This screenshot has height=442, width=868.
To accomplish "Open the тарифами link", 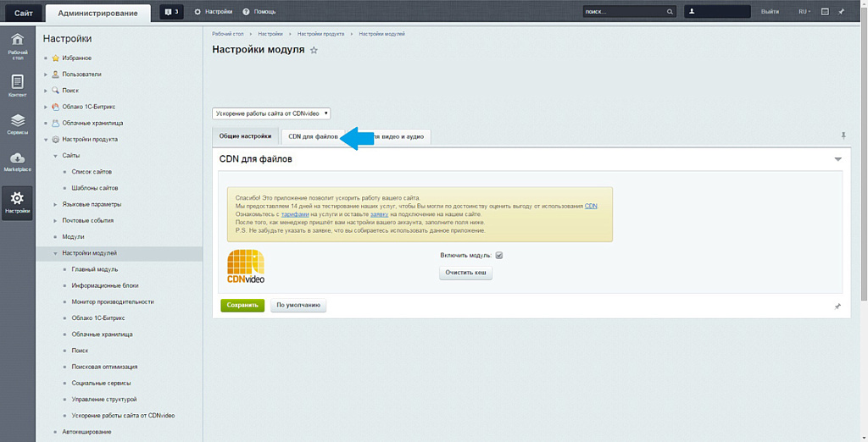I will [294, 215].
